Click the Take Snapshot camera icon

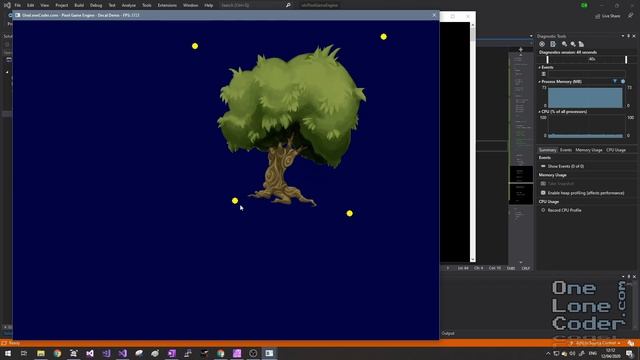click(543, 184)
